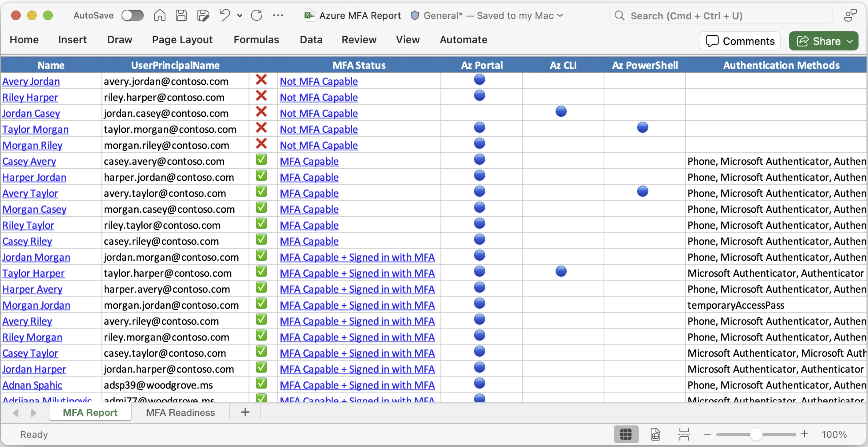
Task: Click the red X icon for Avery Jordan
Action: (261, 80)
